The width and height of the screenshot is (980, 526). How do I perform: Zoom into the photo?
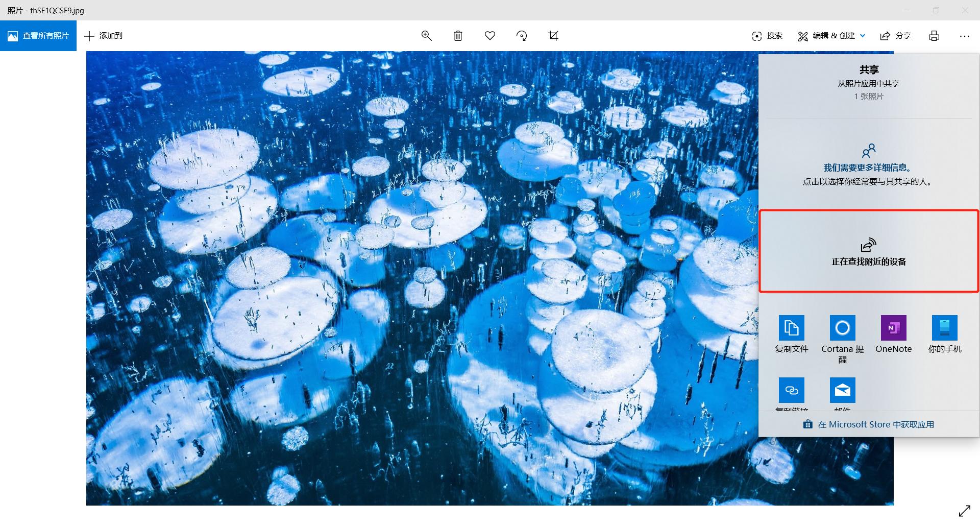[427, 36]
